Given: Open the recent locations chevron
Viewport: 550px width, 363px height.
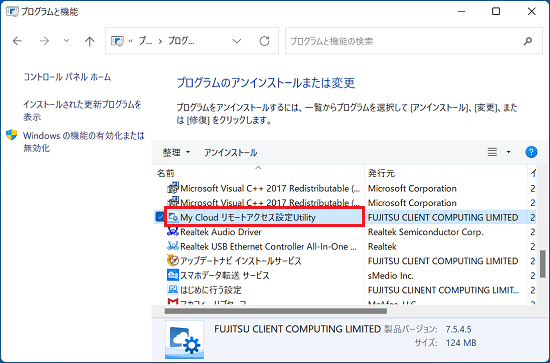Looking at the screenshot, I should pos(66,41).
